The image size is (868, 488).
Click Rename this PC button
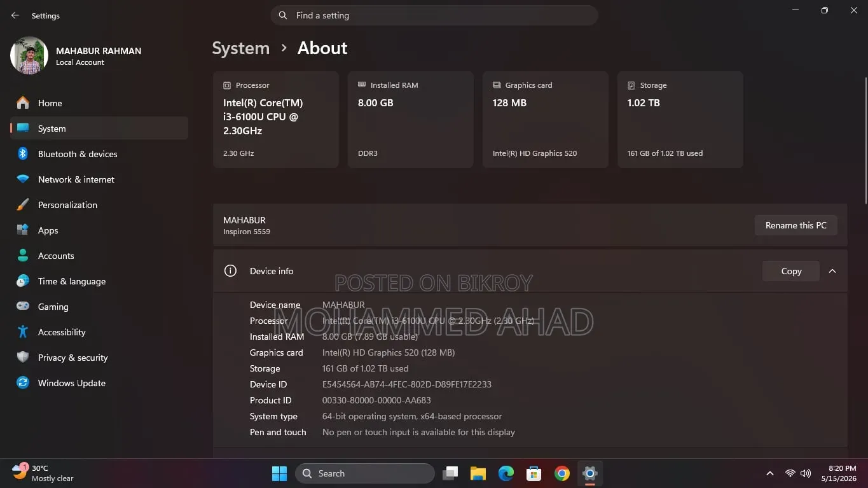tap(796, 225)
